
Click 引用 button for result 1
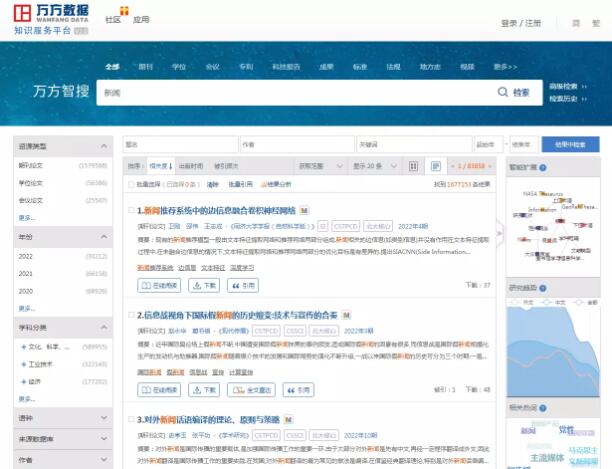[x=243, y=286]
